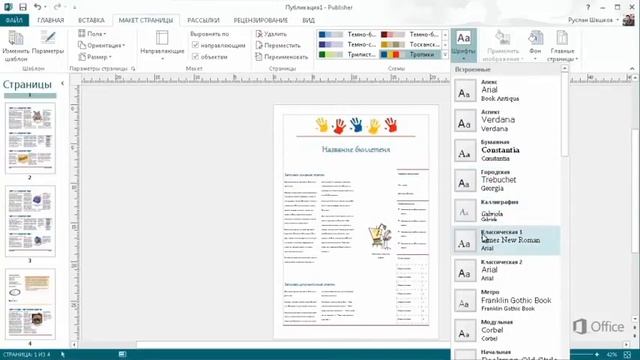Choose Классическая 2 Arial font scheme
This screenshot has height=360, width=640.
pos(506,271)
